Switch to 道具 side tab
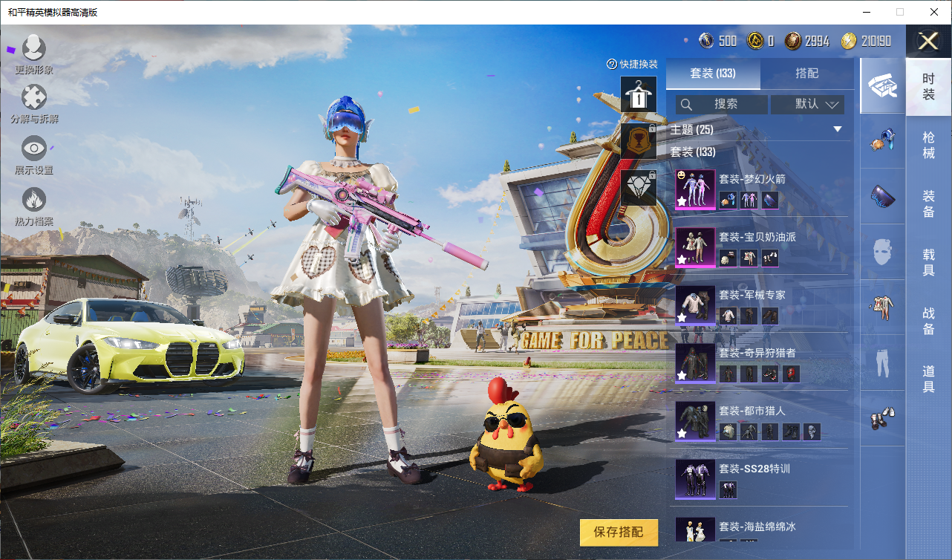 [x=928, y=379]
